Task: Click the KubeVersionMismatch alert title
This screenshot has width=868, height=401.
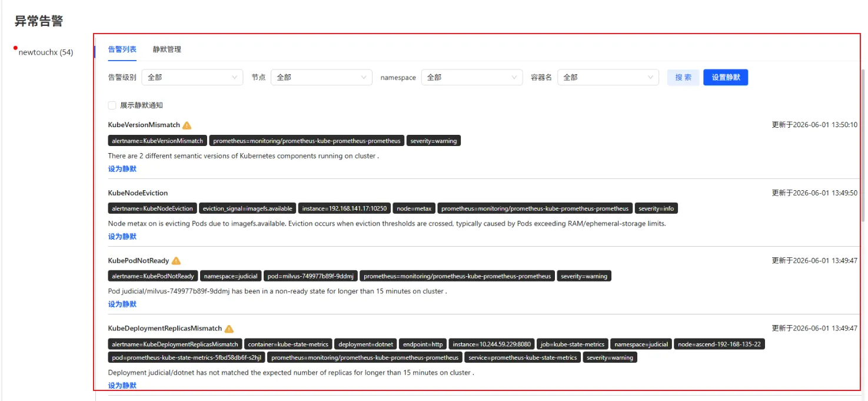Action: [144, 125]
